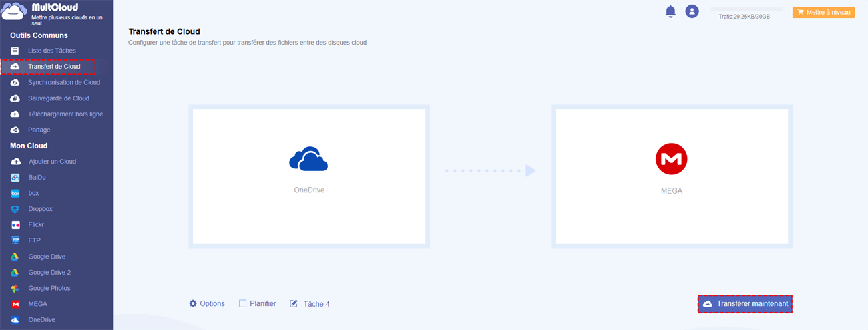The height and width of the screenshot is (330, 868).
Task: Click Transférer maintenant button
Action: tap(745, 304)
